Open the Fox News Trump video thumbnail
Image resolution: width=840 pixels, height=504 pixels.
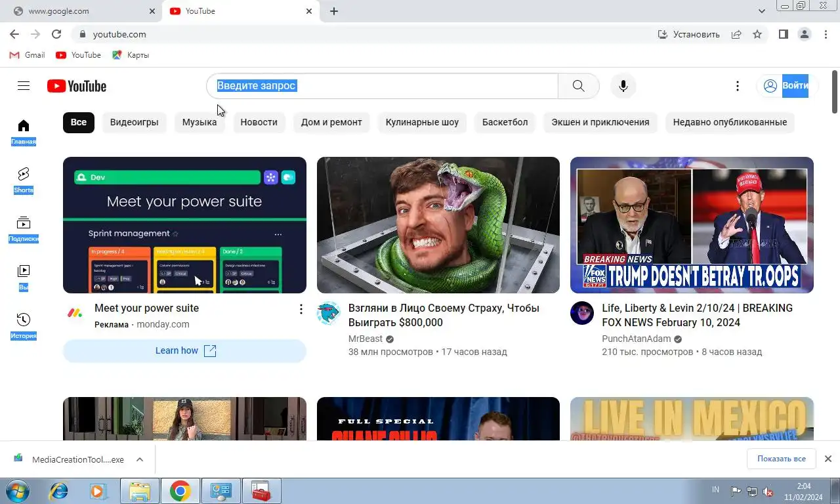[x=692, y=225]
